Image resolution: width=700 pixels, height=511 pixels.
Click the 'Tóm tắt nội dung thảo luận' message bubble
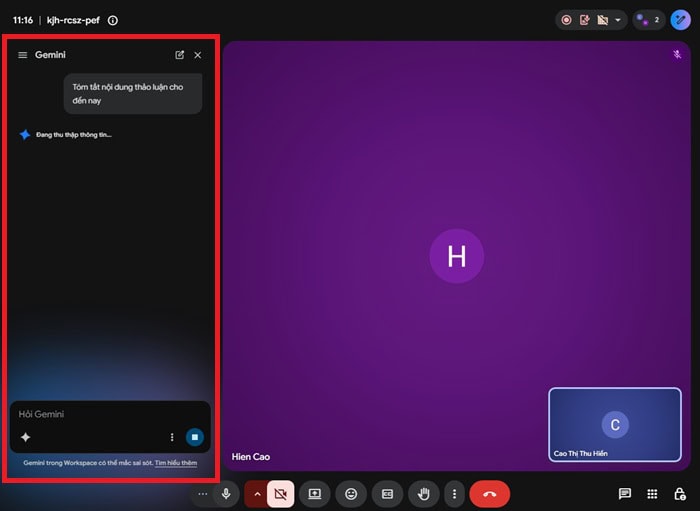(133, 94)
